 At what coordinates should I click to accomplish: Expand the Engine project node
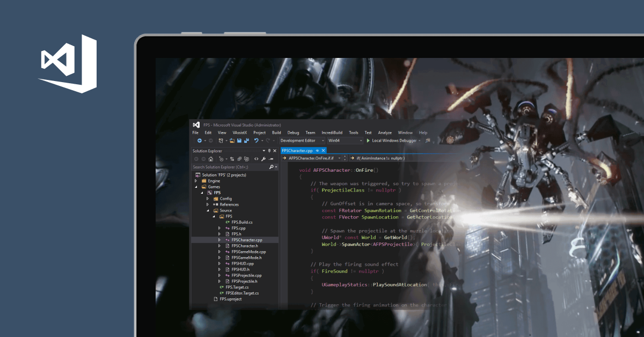coord(195,181)
